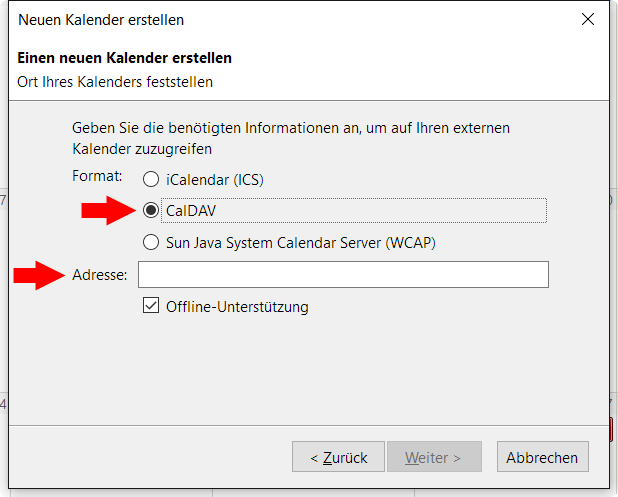The image size is (618, 497).
Task: Select Sun Java System Calendar Server radio circle
Action: pos(151,242)
